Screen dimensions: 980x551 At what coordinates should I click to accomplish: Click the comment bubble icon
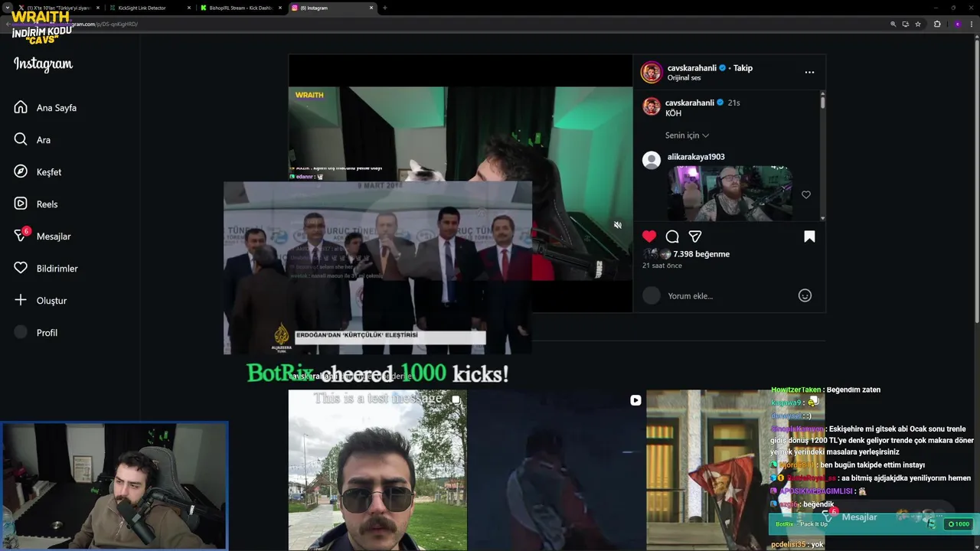point(672,236)
